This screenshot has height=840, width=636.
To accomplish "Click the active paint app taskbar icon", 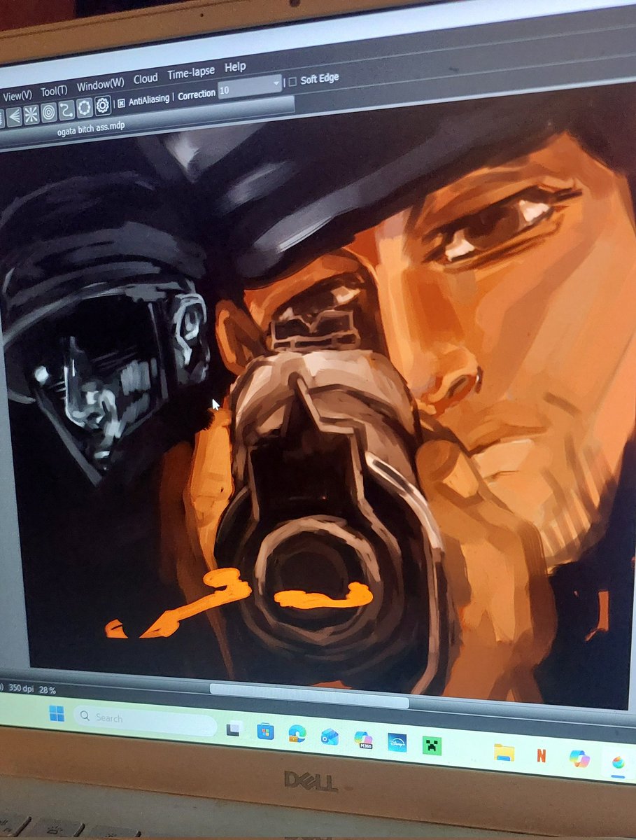I will click(619, 762).
